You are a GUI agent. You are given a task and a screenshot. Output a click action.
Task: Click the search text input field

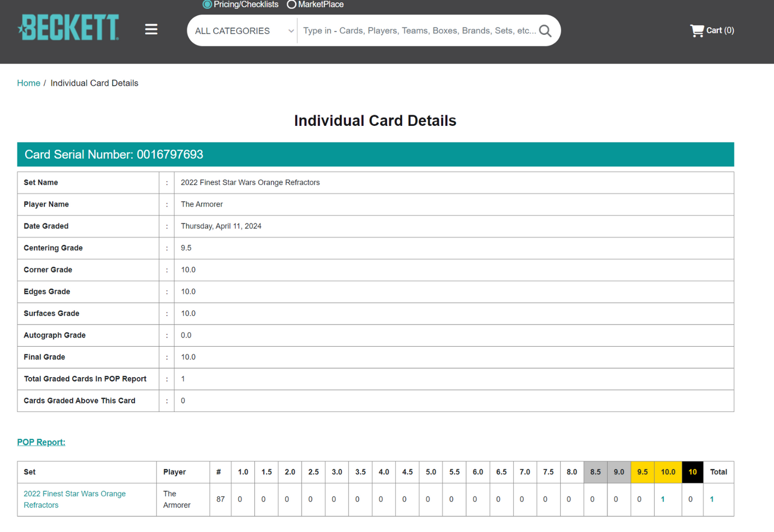pyautogui.click(x=419, y=31)
